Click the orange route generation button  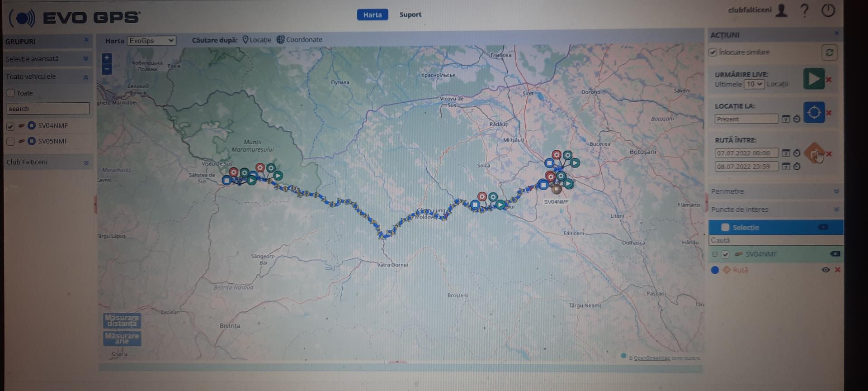[815, 153]
